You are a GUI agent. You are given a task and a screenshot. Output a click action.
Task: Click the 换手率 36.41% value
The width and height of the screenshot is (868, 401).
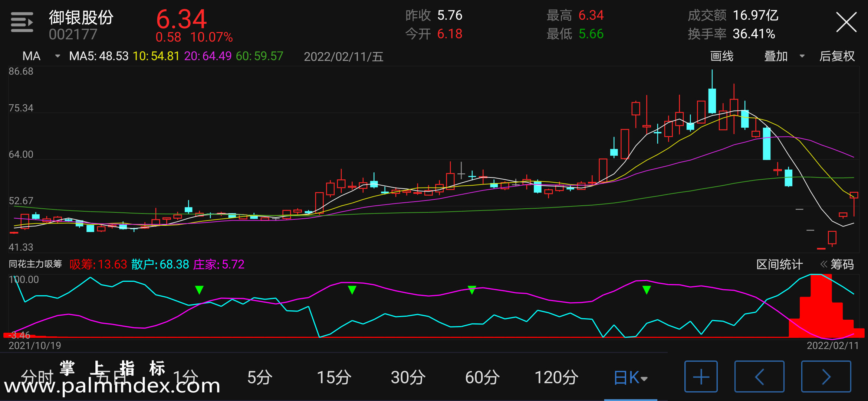tap(731, 34)
